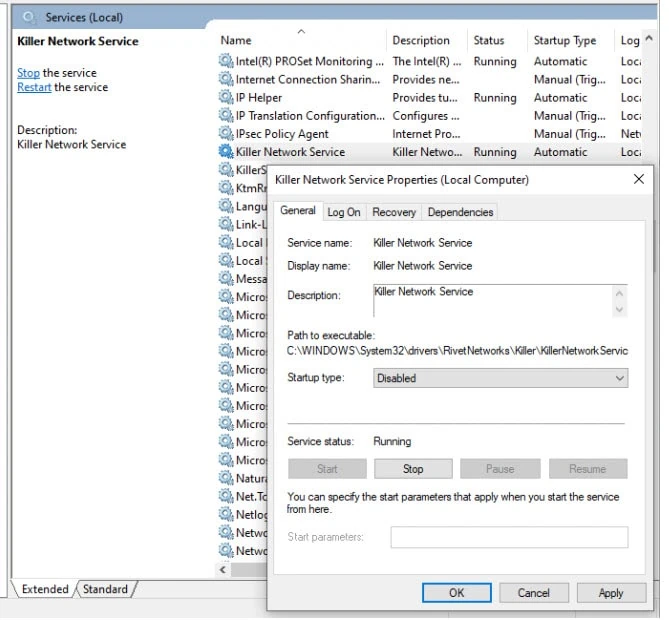Open the Startup type dropdown

[500, 378]
